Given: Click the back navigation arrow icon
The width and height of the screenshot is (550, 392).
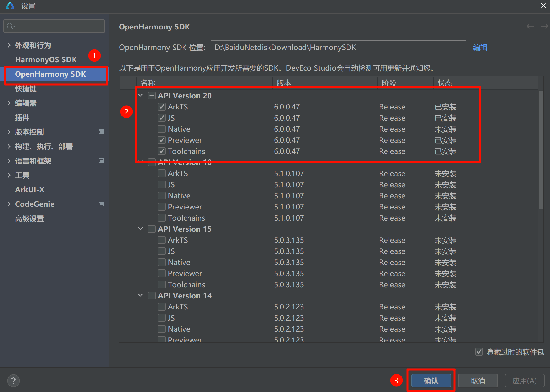Looking at the screenshot, I should pyautogui.click(x=530, y=26).
